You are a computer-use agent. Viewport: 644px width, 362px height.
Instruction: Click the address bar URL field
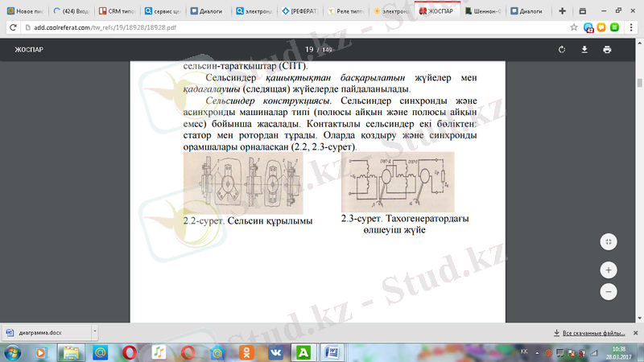pos(282,27)
